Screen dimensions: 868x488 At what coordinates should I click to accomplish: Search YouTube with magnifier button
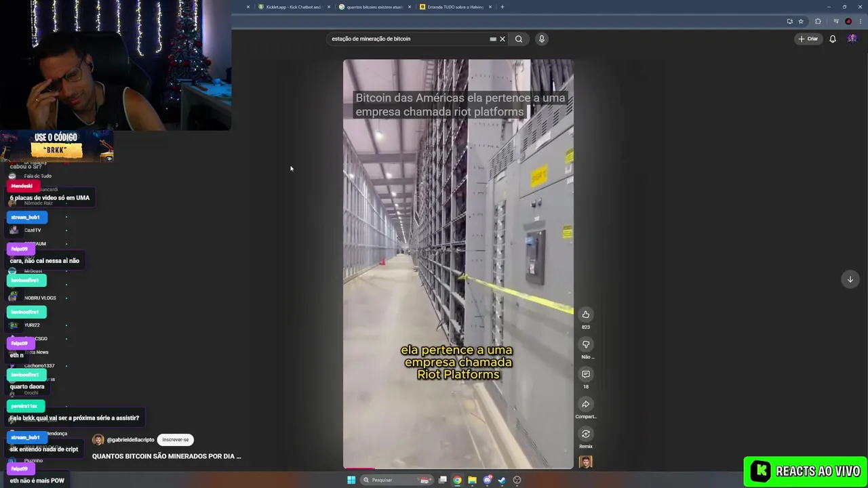(x=519, y=39)
